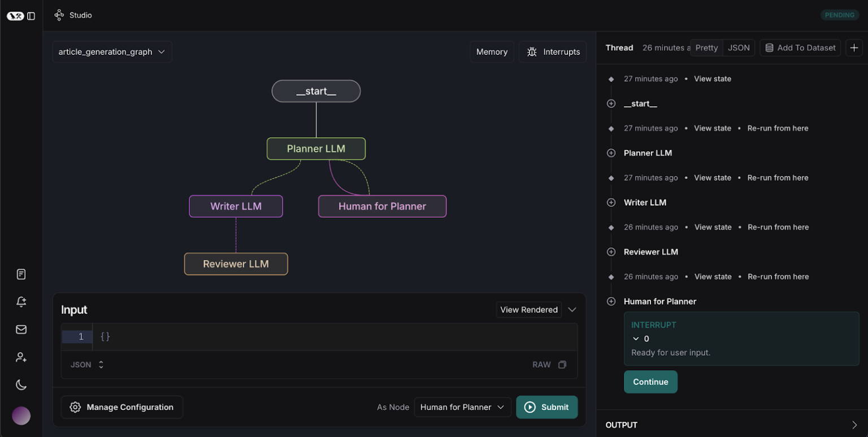Create a new thread with the plus icon
Viewport: 868px width, 437px height.
click(854, 47)
